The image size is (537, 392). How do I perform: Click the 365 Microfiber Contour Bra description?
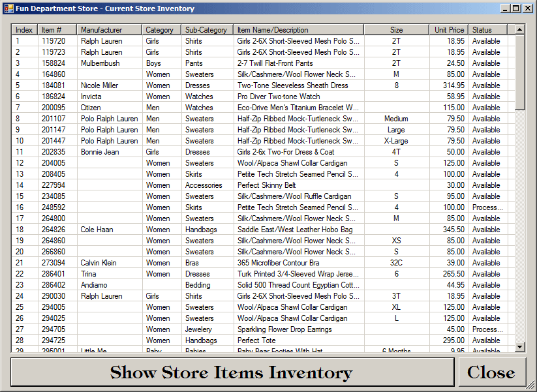pyautogui.click(x=279, y=263)
